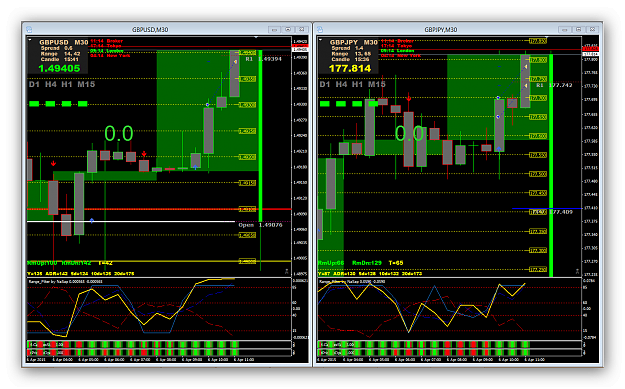Select the chart shift triangle marker in GBPJPY chart

click(x=547, y=37)
